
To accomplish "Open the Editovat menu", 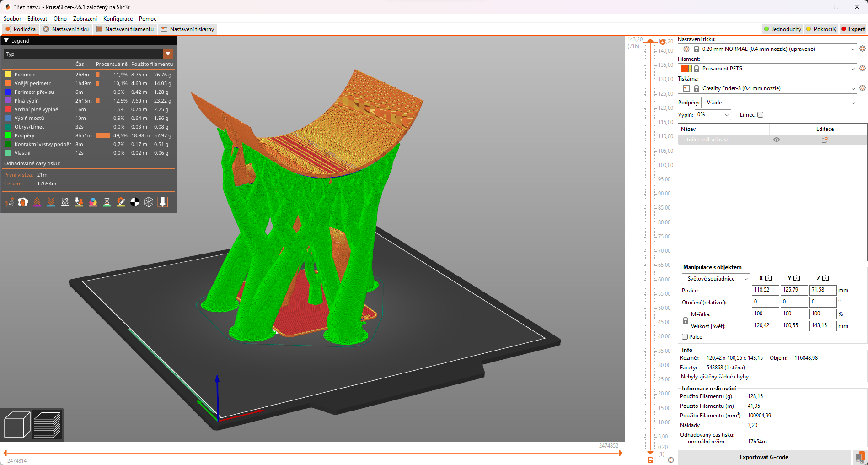I will point(37,19).
